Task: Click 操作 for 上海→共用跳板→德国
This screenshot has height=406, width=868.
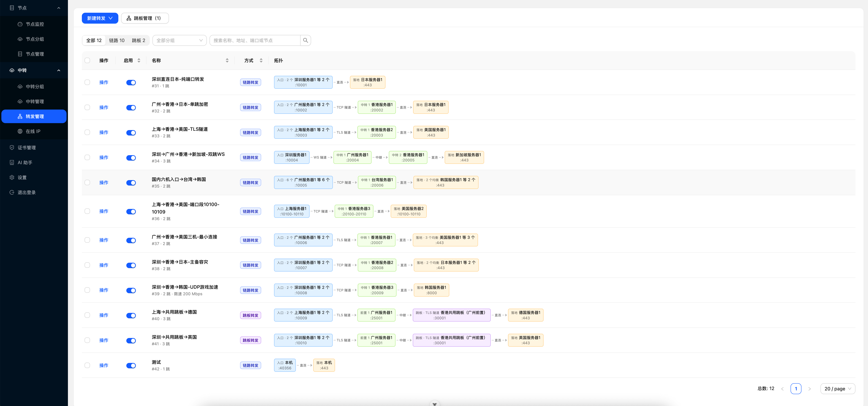Action: (104, 315)
